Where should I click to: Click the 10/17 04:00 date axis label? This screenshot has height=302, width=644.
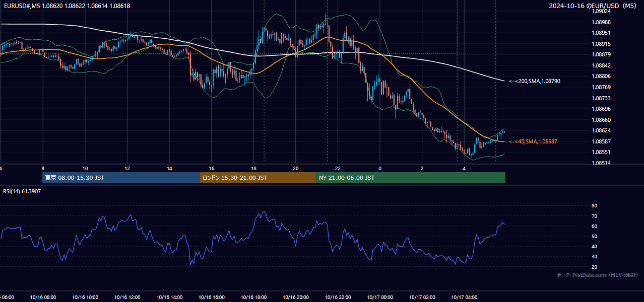465,297
